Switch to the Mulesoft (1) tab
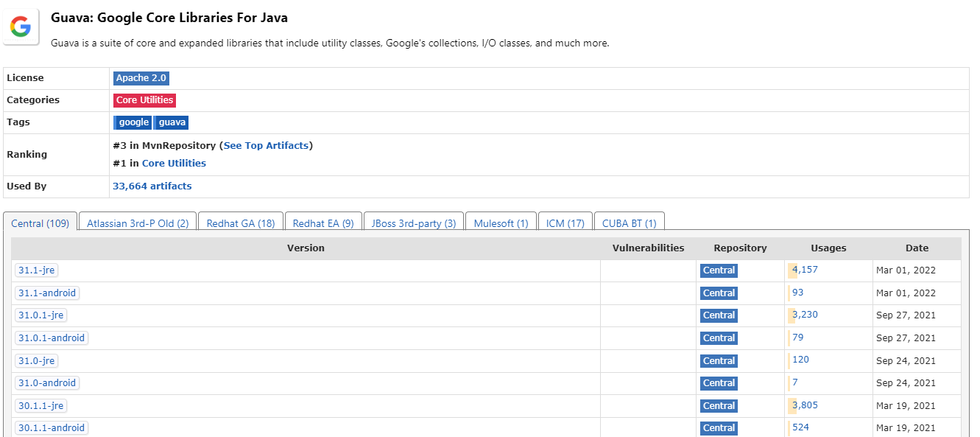Image resolution: width=980 pixels, height=437 pixels. click(501, 223)
